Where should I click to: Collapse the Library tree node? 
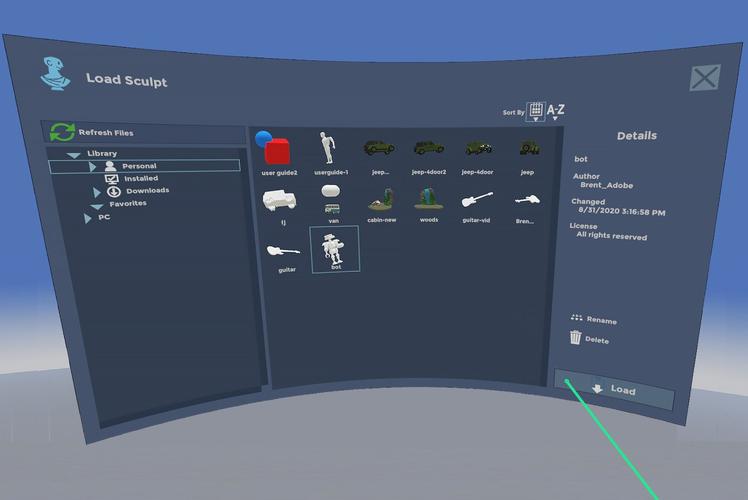(x=73, y=155)
